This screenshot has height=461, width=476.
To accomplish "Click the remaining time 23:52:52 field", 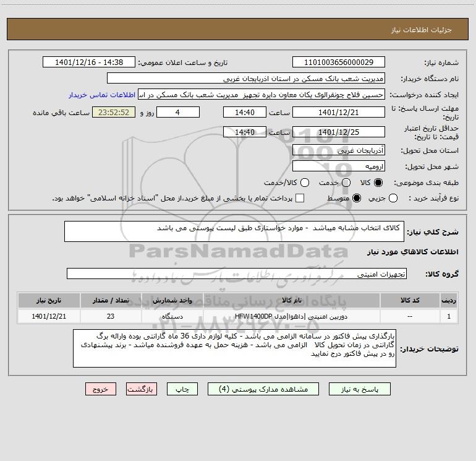I will tap(114, 112).
